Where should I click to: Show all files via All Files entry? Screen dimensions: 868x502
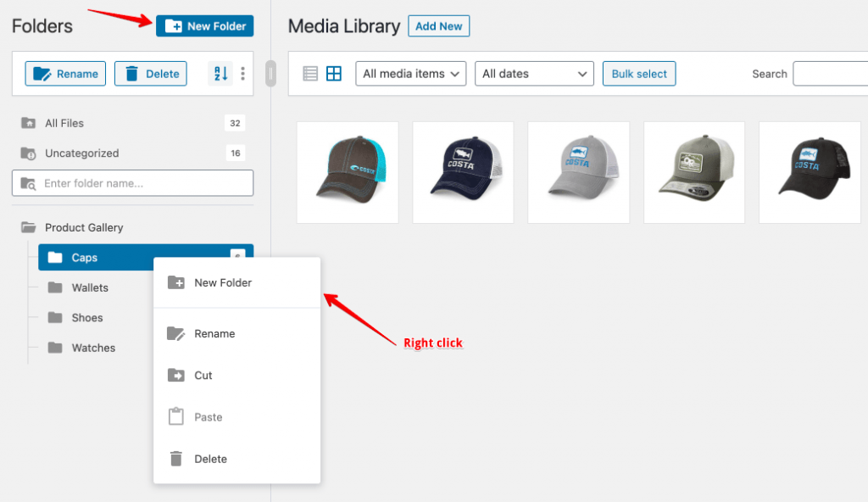click(x=64, y=123)
